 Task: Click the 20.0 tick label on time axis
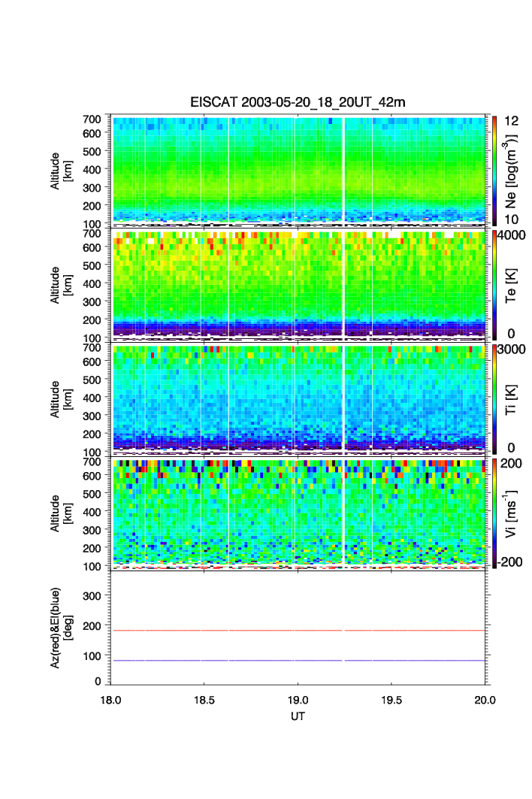(x=485, y=699)
